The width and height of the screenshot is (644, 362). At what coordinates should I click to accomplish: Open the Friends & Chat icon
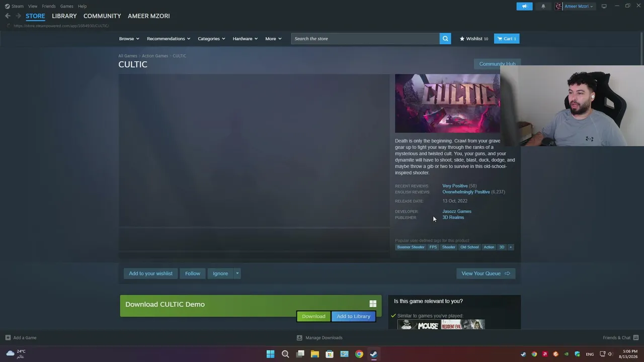point(635,338)
